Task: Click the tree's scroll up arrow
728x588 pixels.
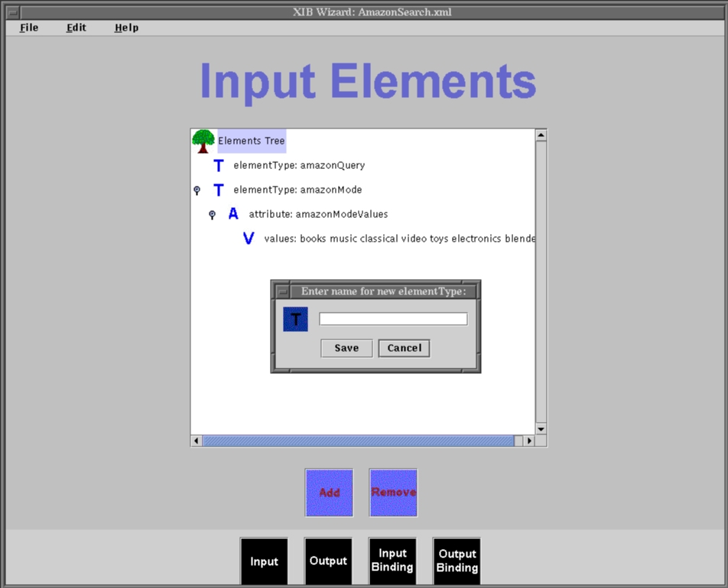Action: [541, 135]
